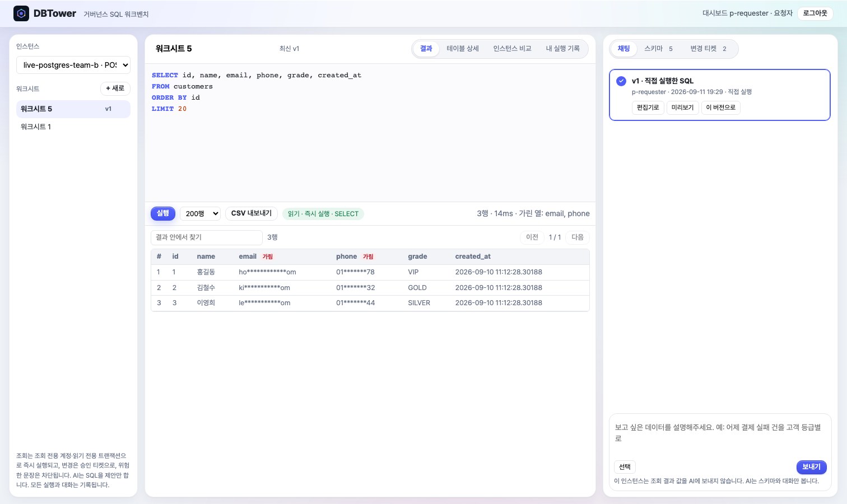This screenshot has height=504, width=847.
Task: Click the 보내기 send button
Action: [811, 467]
